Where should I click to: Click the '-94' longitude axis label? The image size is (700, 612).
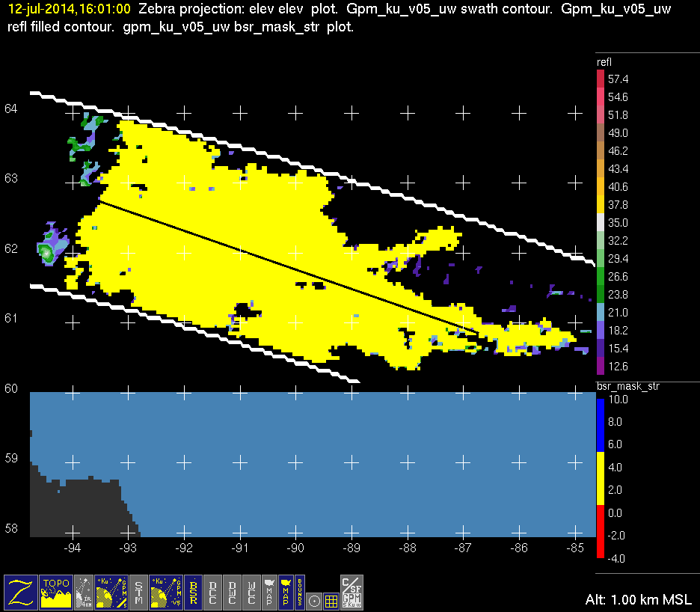[73, 548]
